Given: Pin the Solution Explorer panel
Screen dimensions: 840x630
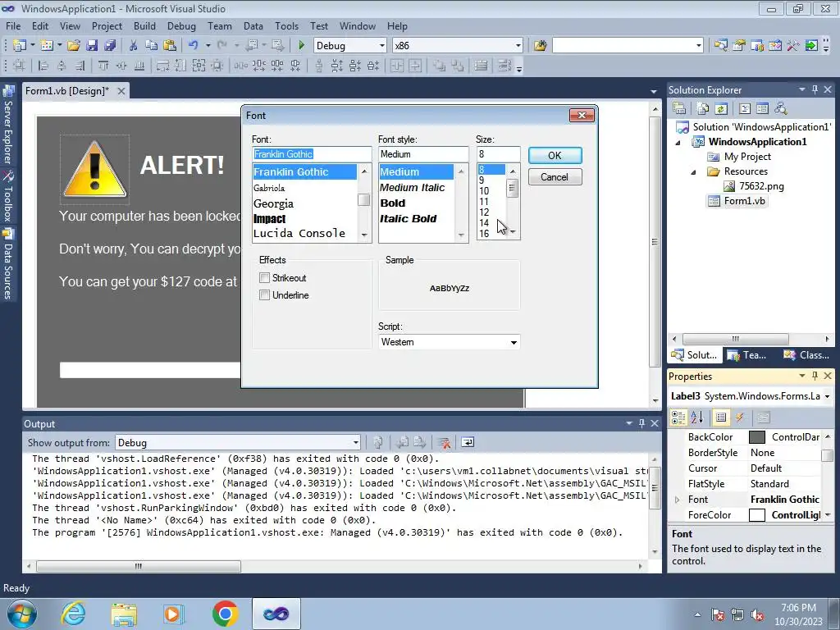Looking at the screenshot, I should [x=815, y=89].
